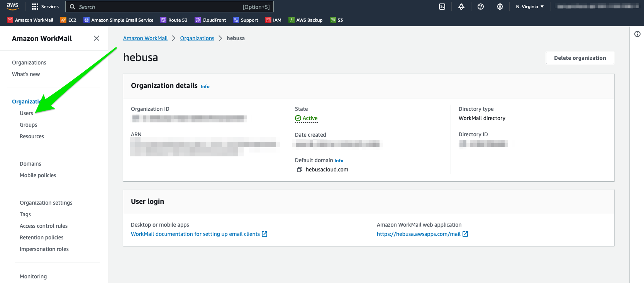Open the settings gear icon
This screenshot has height=283, width=644.
coord(500,7)
